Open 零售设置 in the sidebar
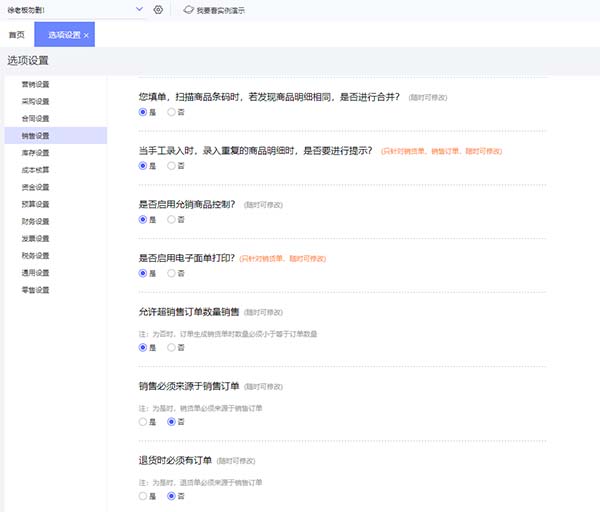600x512 pixels. coord(36,290)
